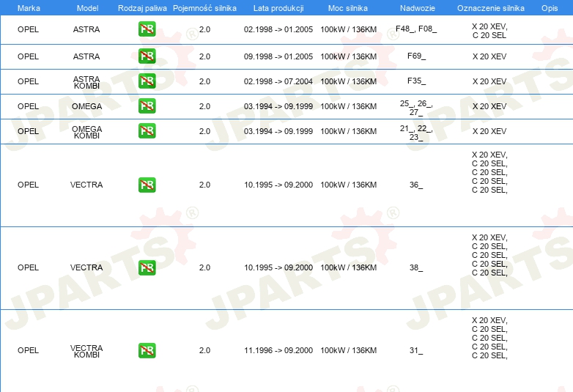This screenshot has width=573, height=392.
Task: Click the unleaded fuel icon in the ASTRA F48_ row
Action: pos(147,29)
